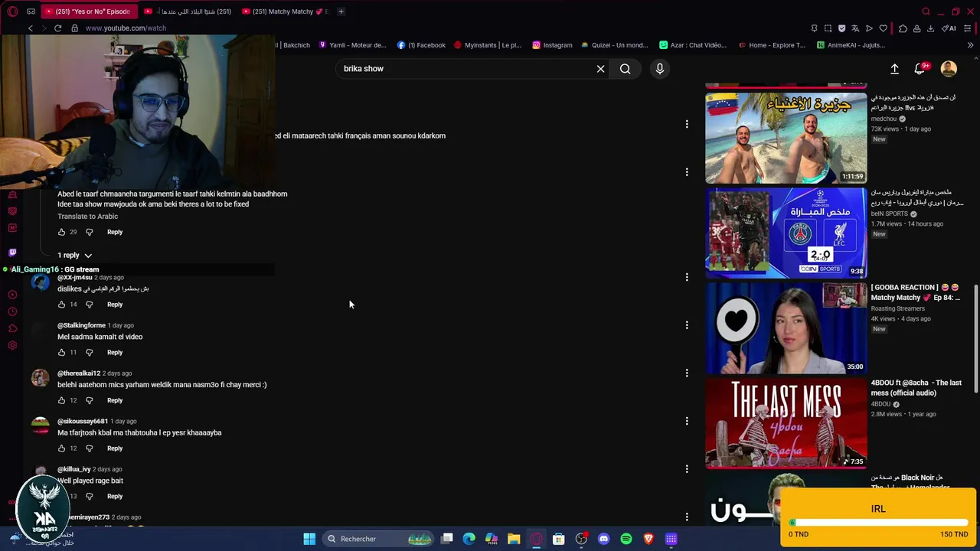980x551 pixels.
Task: Dislike the @XX-jm4su comment
Action: click(89, 305)
